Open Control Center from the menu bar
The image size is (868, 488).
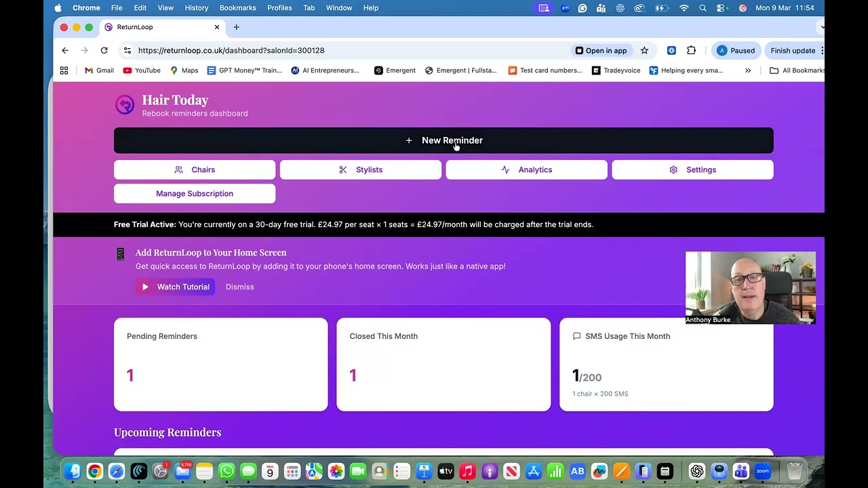pyautogui.click(x=722, y=8)
